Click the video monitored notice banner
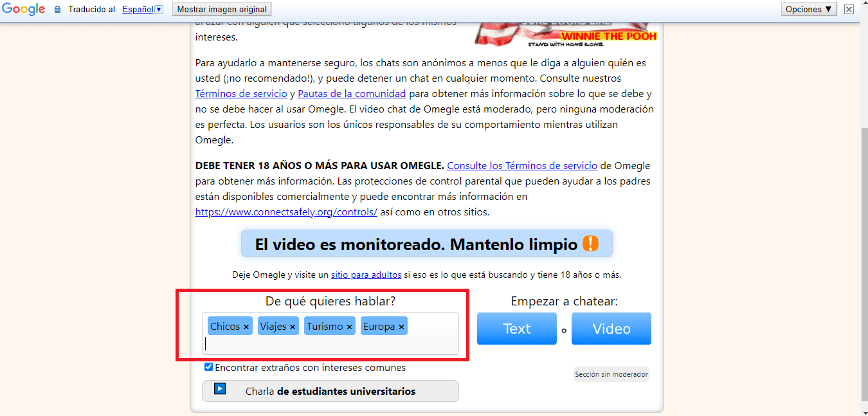Image resolution: width=868 pixels, height=416 pixels. point(427,244)
